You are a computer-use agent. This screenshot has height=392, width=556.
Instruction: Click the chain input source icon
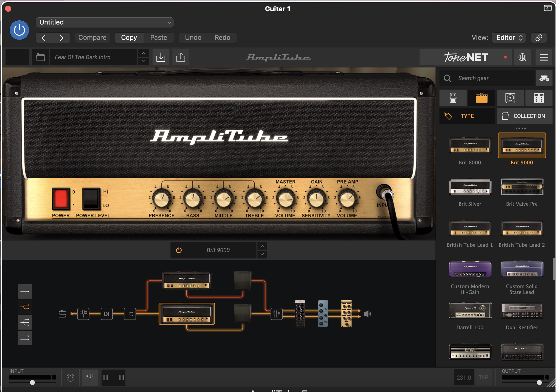63,314
